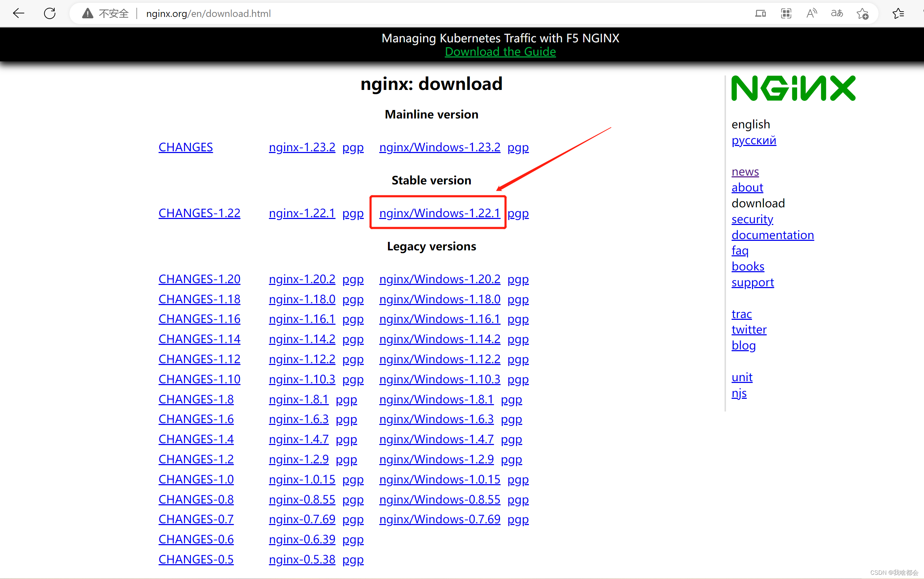This screenshot has height=579, width=924.
Task: Download nginx-1.23.2 source
Action: pyautogui.click(x=302, y=147)
